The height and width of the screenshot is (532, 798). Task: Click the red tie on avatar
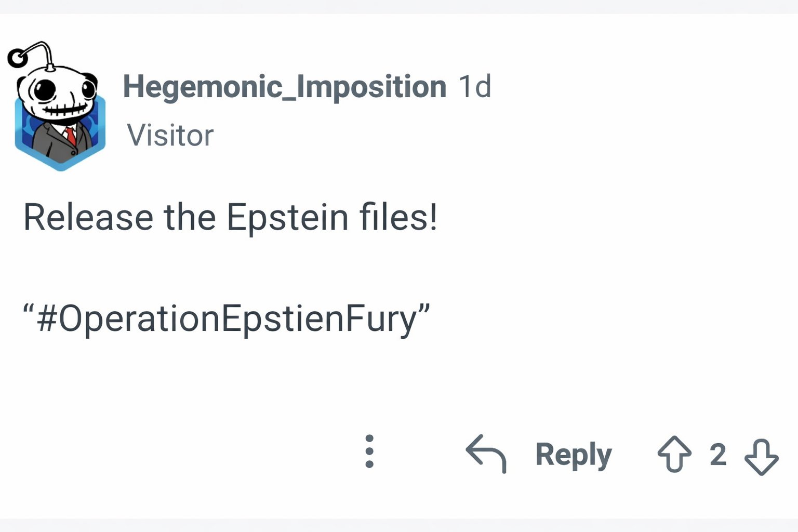(70, 136)
